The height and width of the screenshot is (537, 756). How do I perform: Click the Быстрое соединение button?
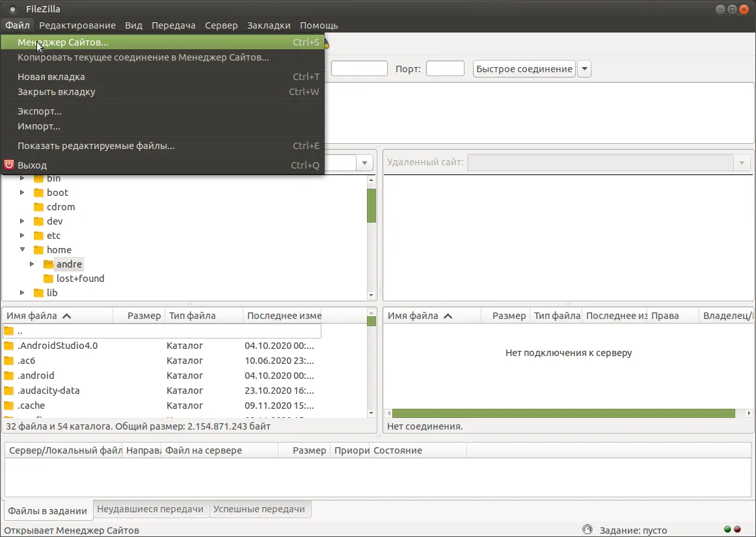click(x=524, y=68)
